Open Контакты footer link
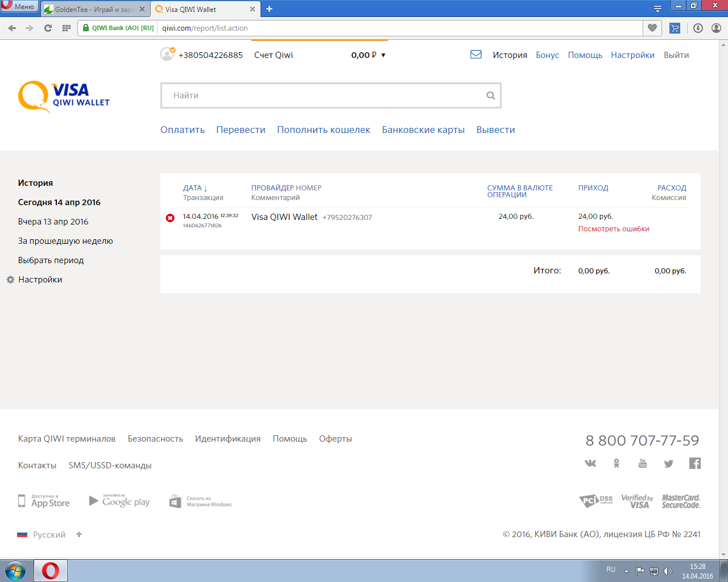Image resolution: width=728 pixels, height=582 pixels. [37, 465]
